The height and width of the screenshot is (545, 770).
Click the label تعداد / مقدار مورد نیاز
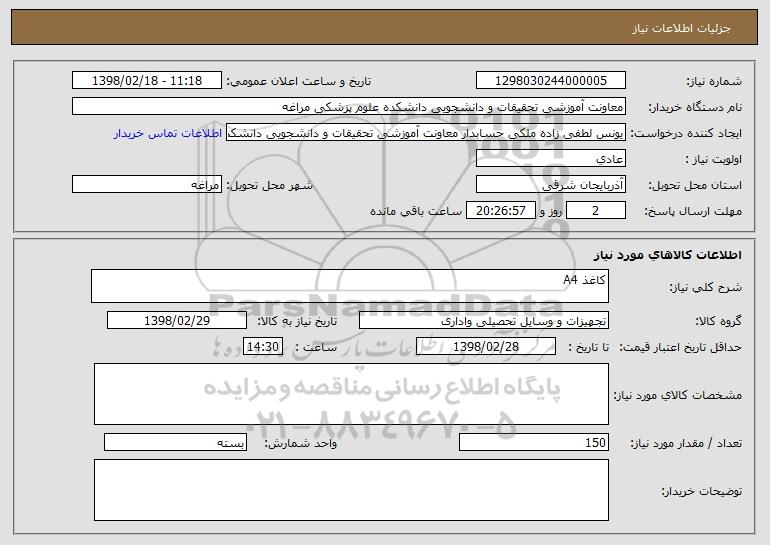(x=686, y=443)
